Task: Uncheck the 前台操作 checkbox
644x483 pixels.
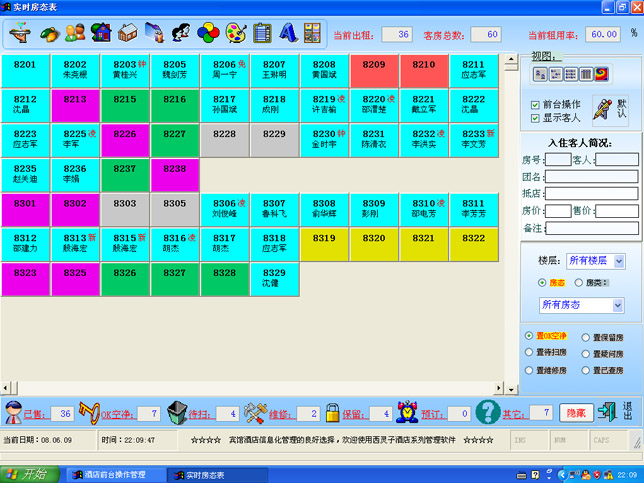Action: click(x=536, y=104)
